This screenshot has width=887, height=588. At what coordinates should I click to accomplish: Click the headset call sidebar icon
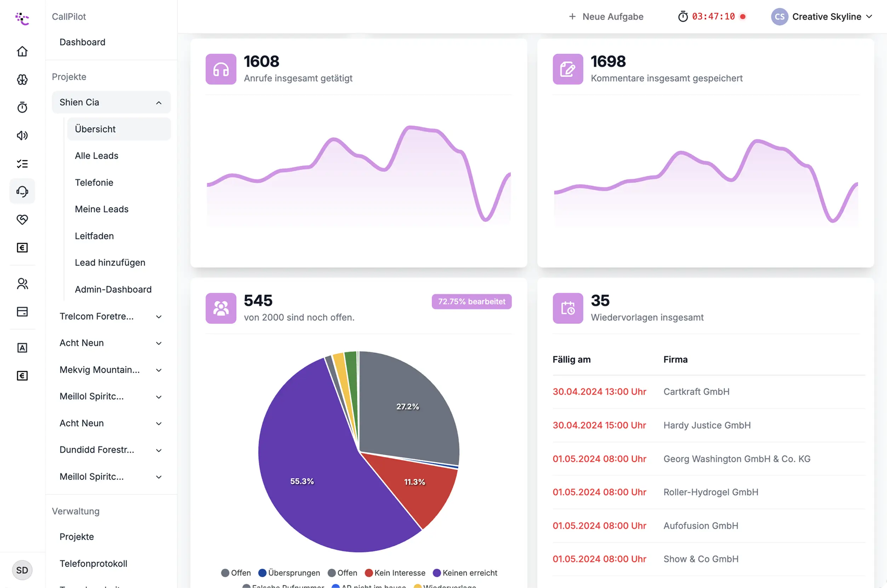point(22,192)
